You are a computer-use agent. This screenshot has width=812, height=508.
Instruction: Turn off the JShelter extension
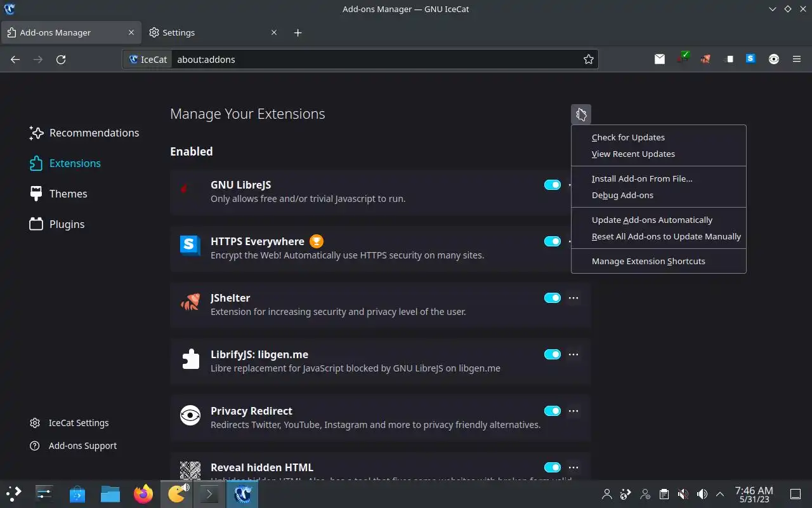[x=553, y=298]
